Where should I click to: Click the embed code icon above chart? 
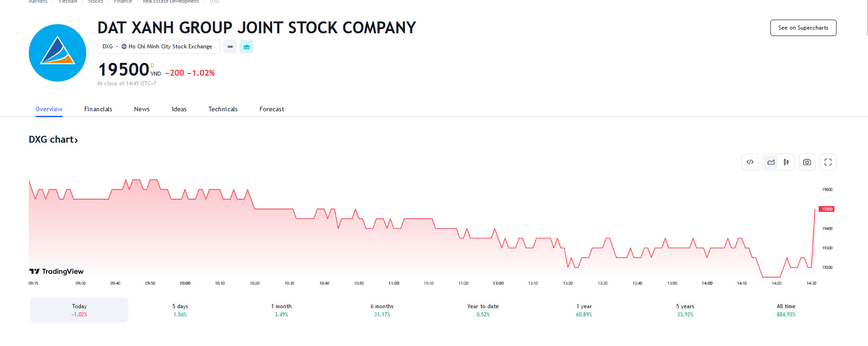(750, 162)
